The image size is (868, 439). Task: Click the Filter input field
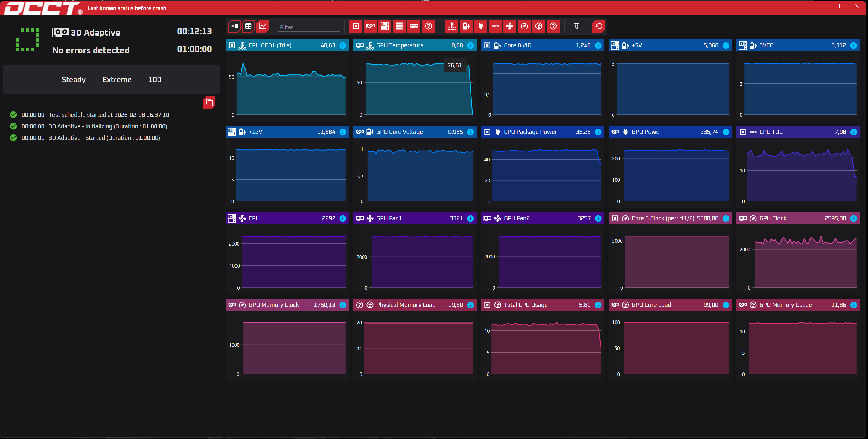tap(309, 27)
